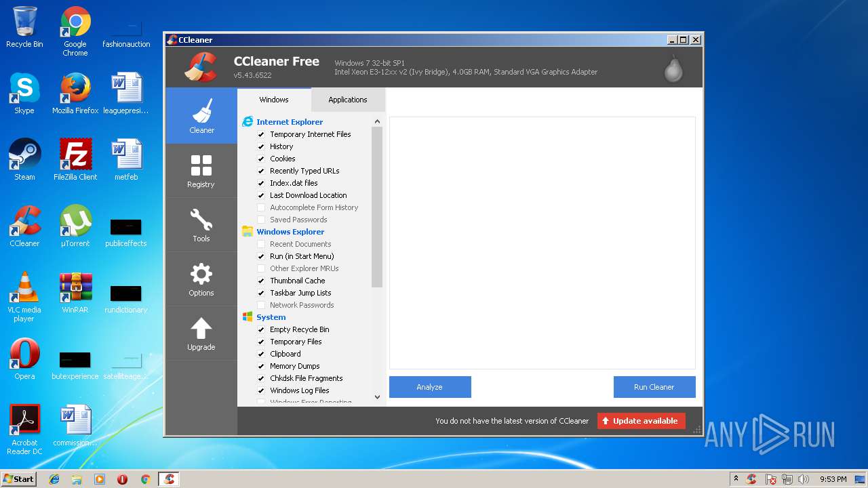Uncheck the Empty Recycle Bin checkbox
This screenshot has width=868, height=488.
coord(261,329)
